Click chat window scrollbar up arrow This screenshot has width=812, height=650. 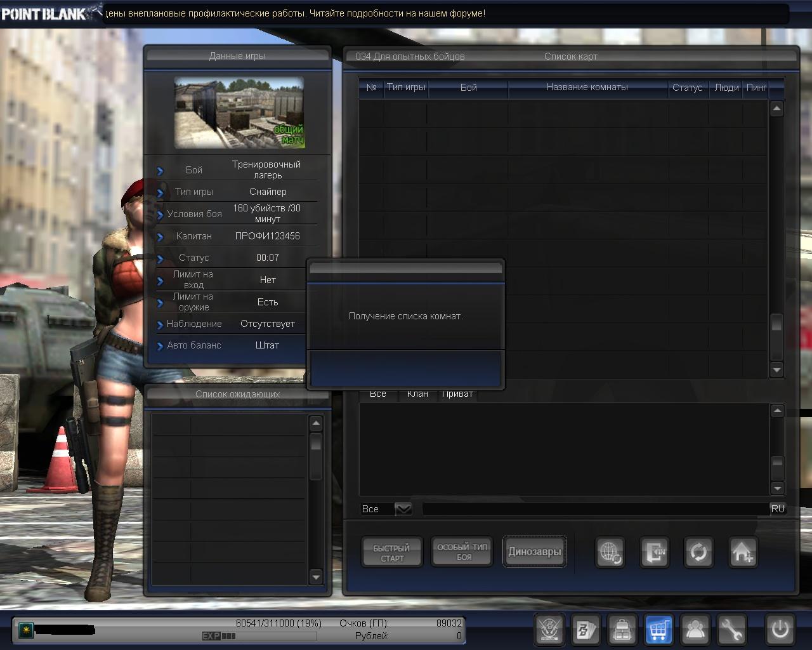point(777,411)
